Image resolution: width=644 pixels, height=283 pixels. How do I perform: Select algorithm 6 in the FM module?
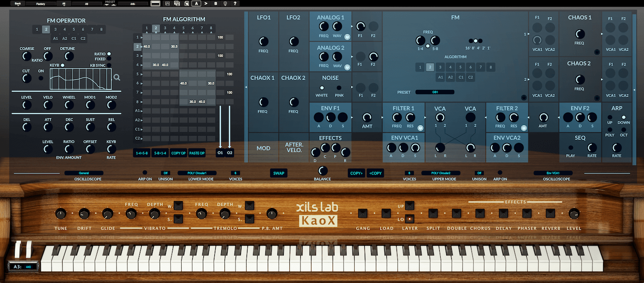tap(471, 67)
